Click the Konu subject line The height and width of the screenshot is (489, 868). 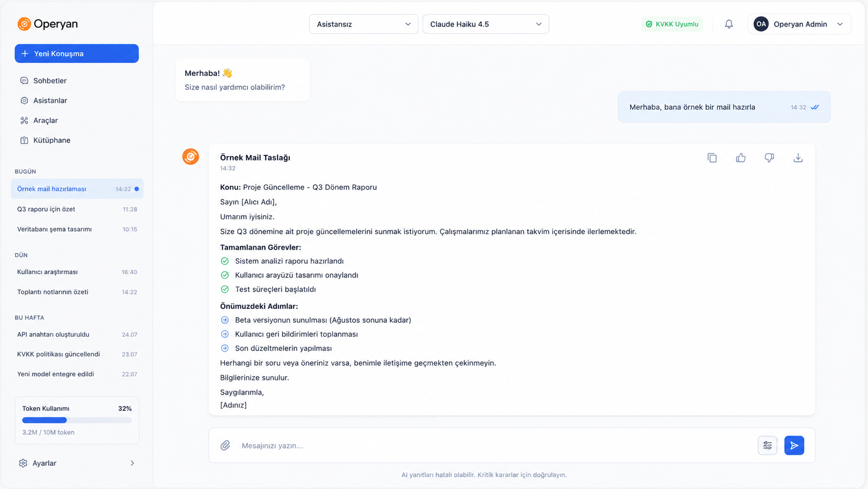pyautogui.click(x=299, y=187)
